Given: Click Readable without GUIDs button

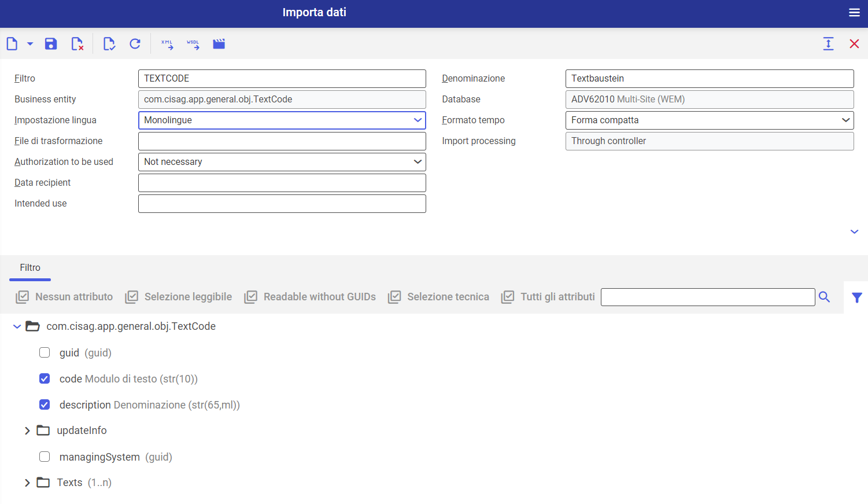Looking at the screenshot, I should [x=310, y=297].
